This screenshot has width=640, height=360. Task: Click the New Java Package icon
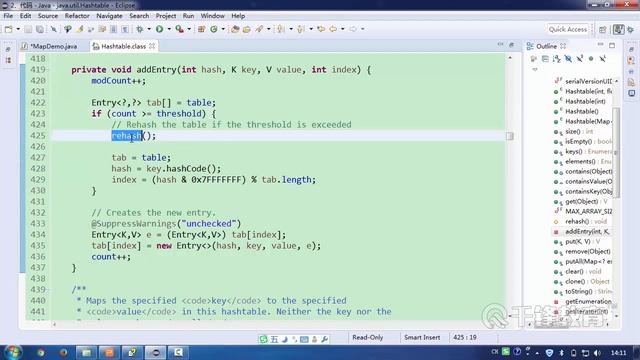pos(201,29)
